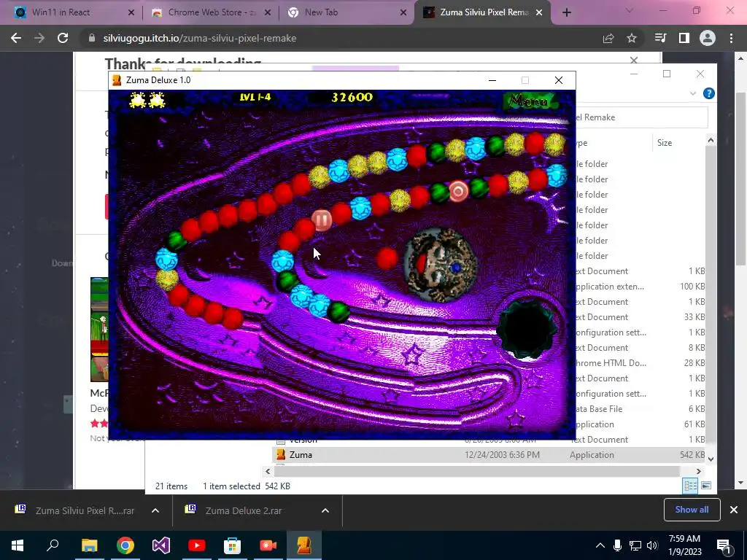Toggle Chrome side panel icon
The height and width of the screenshot is (560, 747).
coord(684,38)
